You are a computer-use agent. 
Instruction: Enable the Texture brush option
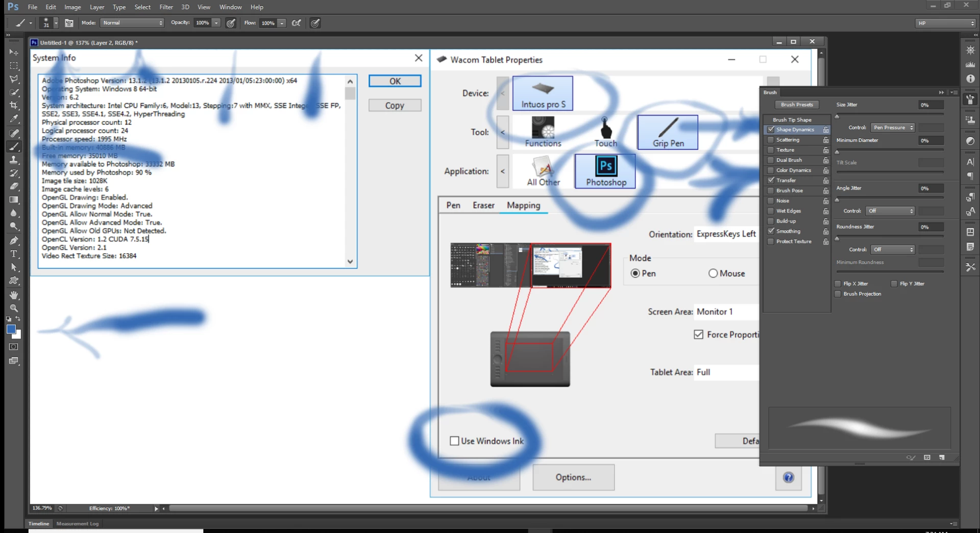pyautogui.click(x=771, y=150)
